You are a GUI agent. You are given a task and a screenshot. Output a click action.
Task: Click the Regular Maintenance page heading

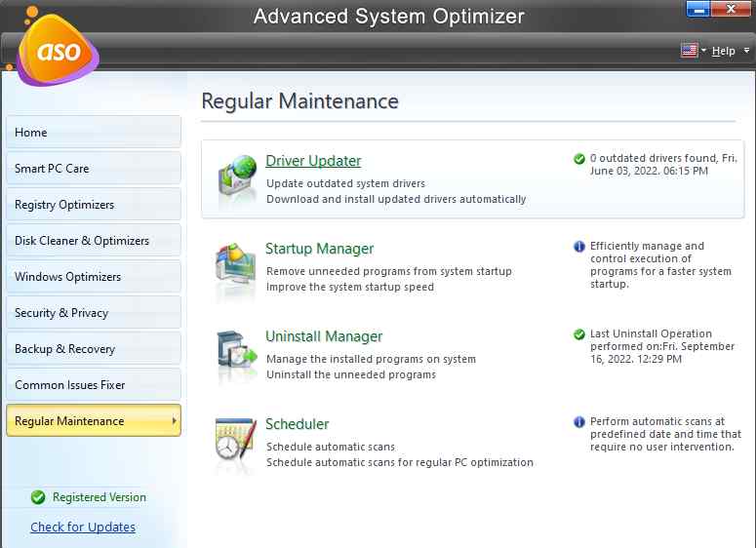click(299, 101)
